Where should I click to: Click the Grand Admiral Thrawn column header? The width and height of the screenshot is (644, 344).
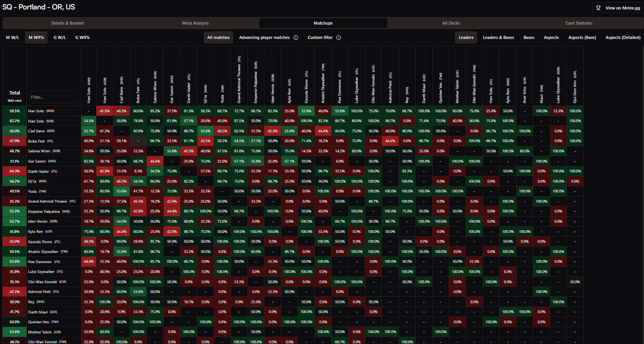[239, 79]
